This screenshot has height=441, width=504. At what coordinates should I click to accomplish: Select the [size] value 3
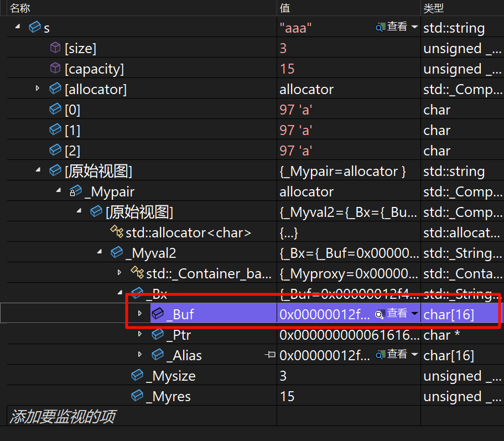click(x=283, y=48)
